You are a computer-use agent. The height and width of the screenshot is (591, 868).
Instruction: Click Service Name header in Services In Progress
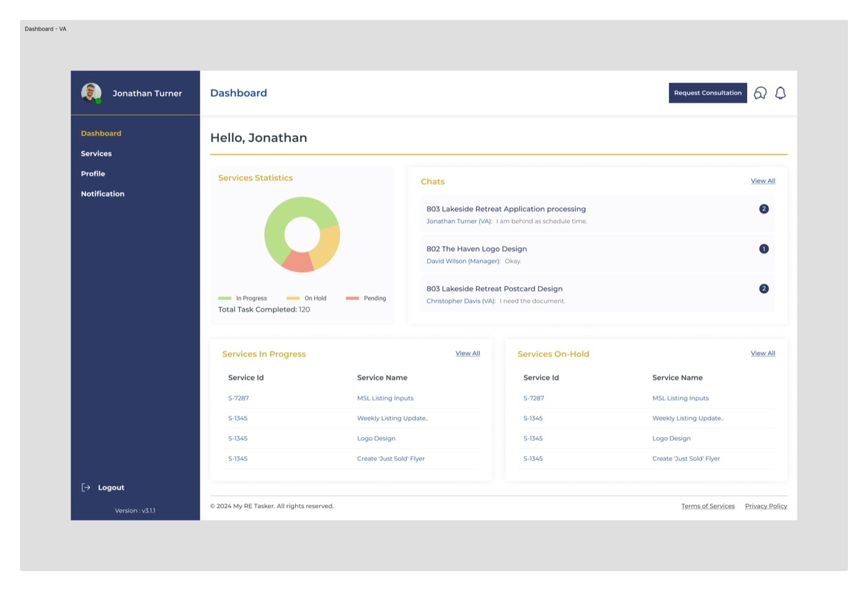click(x=382, y=378)
